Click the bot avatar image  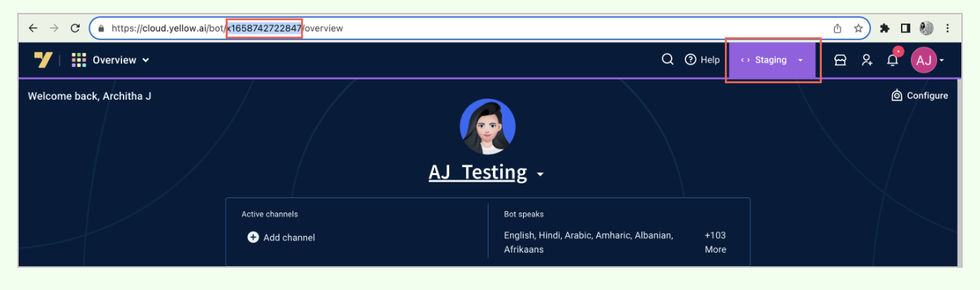click(x=488, y=127)
